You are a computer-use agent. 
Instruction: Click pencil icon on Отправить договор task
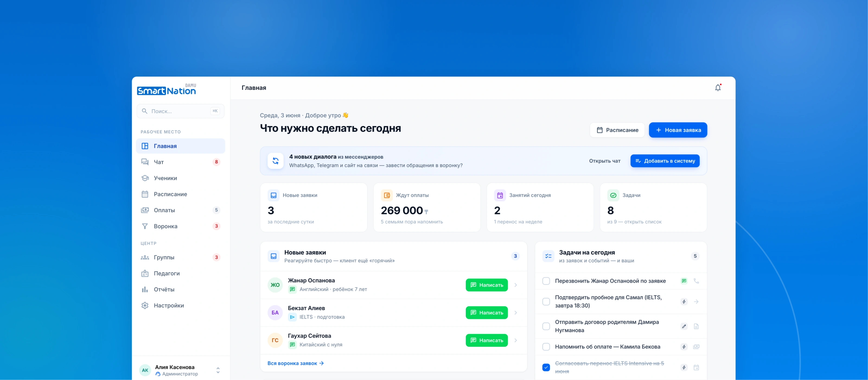684,326
